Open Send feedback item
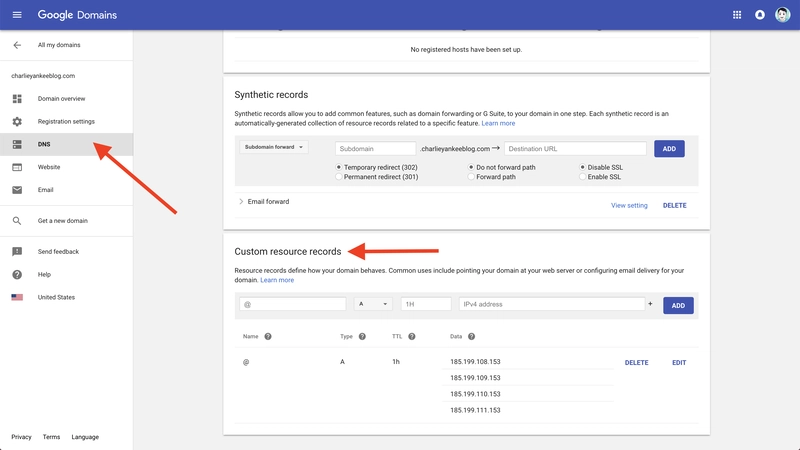Screen dimensions: 800x450 [x=58, y=252]
